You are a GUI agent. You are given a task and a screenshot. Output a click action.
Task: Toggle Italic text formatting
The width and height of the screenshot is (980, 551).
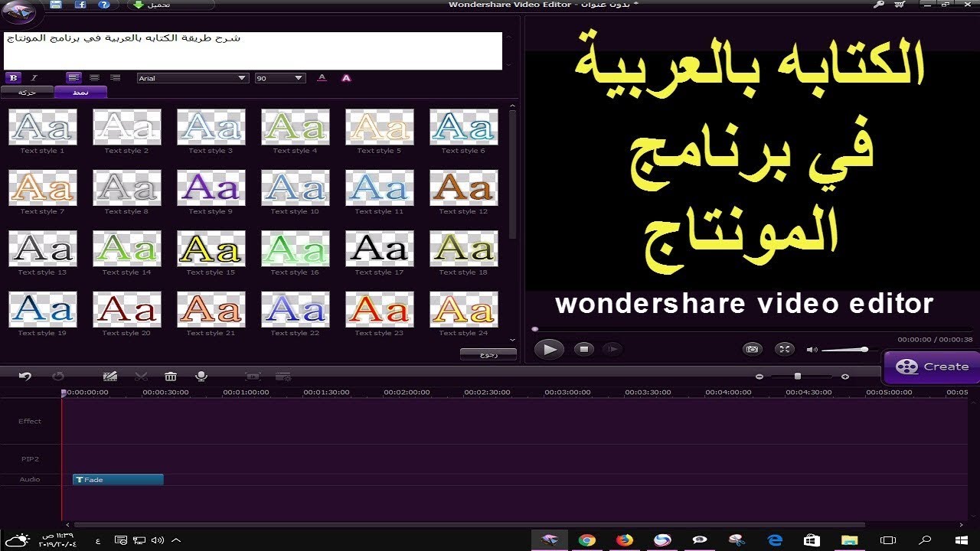coord(34,78)
